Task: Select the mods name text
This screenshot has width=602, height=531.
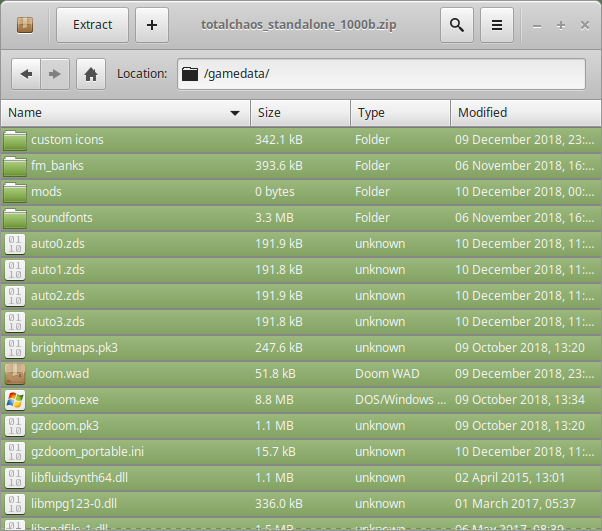Action: pos(46,192)
